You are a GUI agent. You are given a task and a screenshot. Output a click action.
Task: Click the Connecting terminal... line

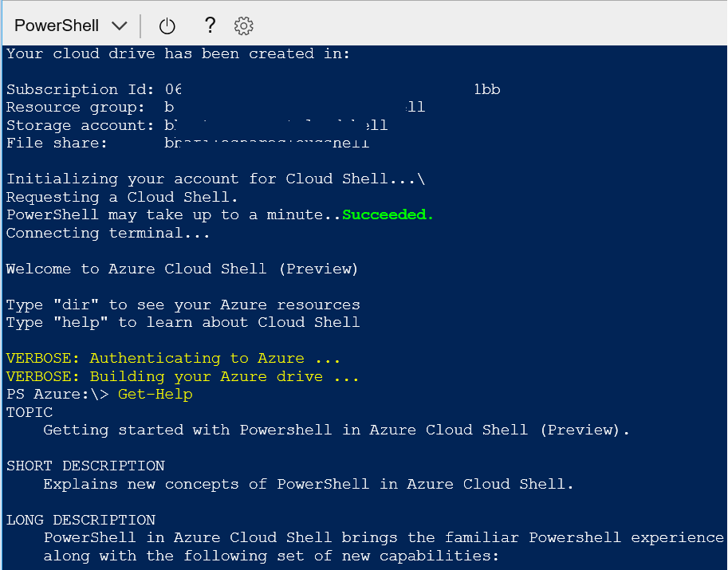108,233
